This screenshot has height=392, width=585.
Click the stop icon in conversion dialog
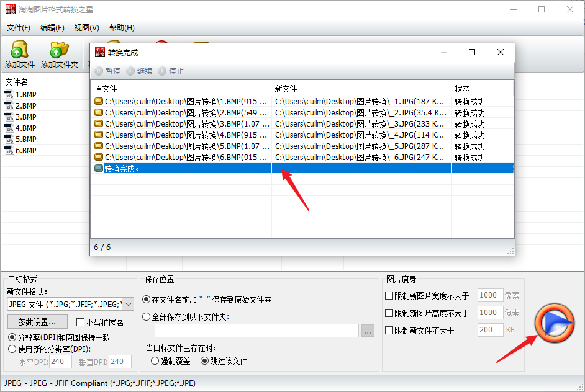[x=162, y=71]
